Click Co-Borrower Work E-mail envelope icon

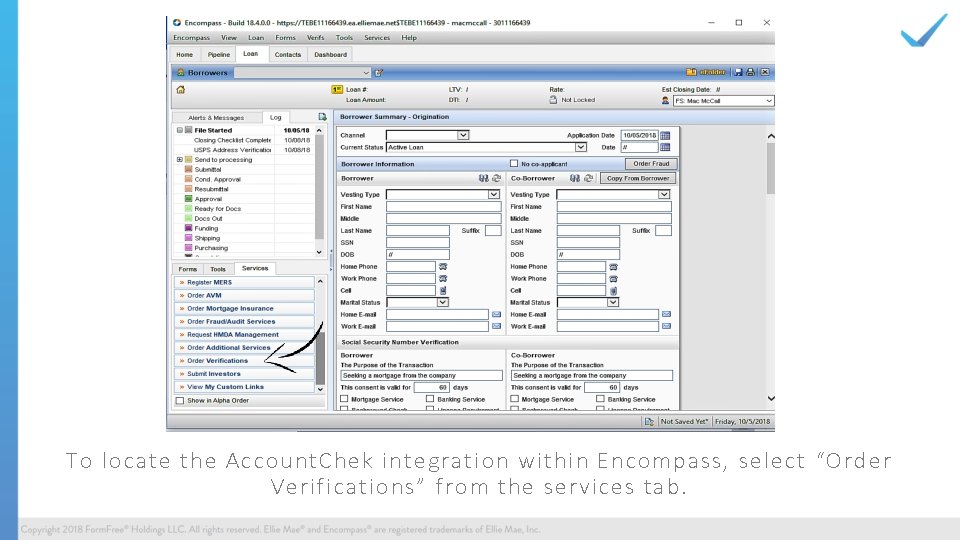point(666,326)
